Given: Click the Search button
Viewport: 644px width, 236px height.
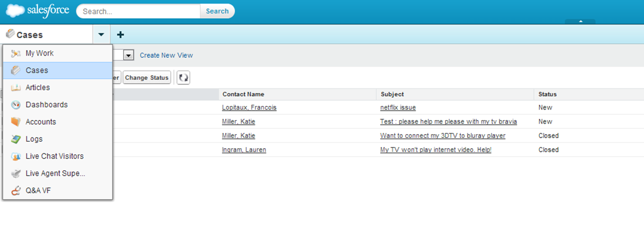Looking at the screenshot, I should [x=217, y=11].
